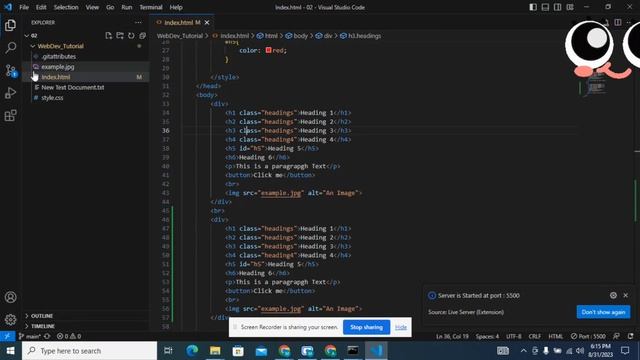
Task: Click the h3.headings breadcrumb item
Action: [361, 36]
